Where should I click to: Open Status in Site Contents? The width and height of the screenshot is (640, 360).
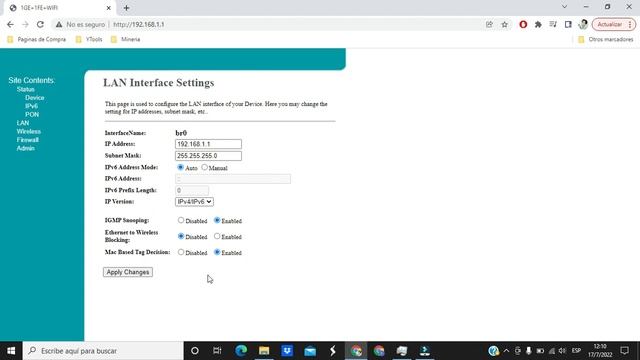[x=25, y=89]
